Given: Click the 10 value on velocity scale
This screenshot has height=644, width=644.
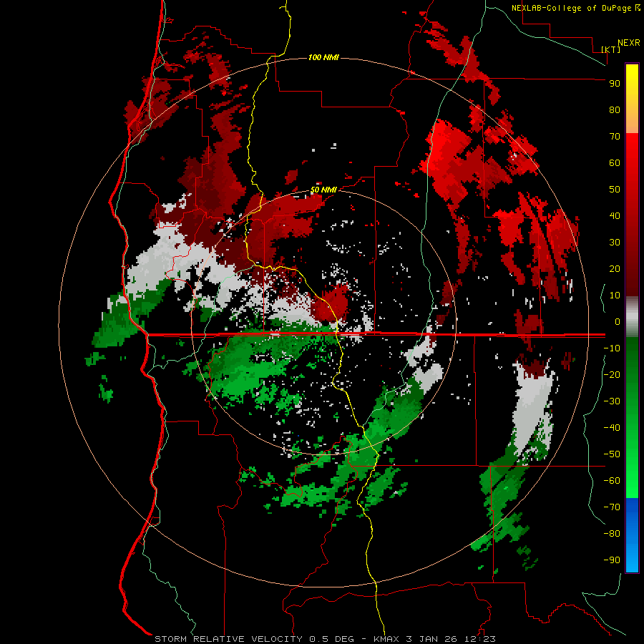Looking at the screenshot, I should click(615, 296).
